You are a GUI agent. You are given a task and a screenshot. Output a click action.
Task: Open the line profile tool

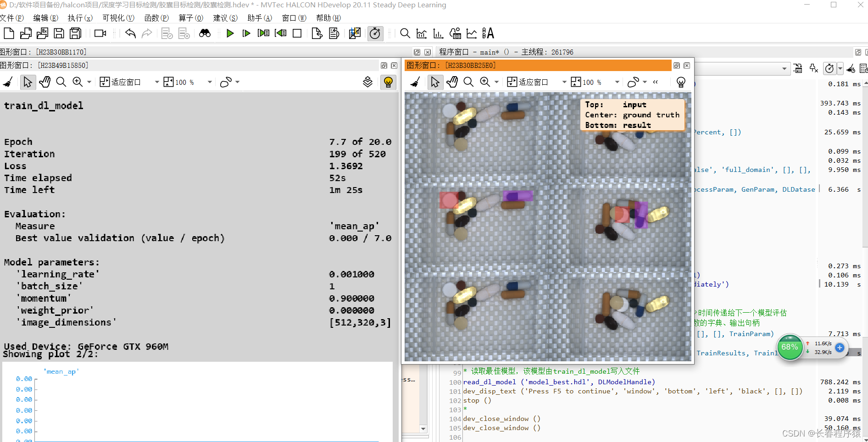pos(472,33)
